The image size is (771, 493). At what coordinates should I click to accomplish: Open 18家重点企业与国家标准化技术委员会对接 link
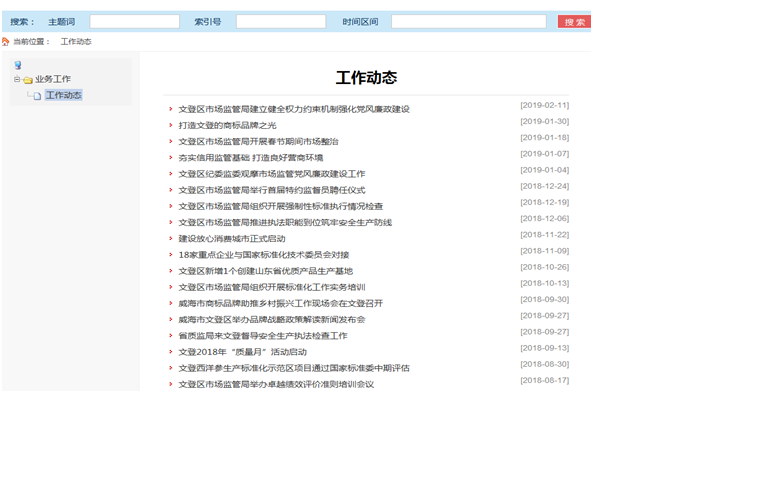[x=264, y=255]
